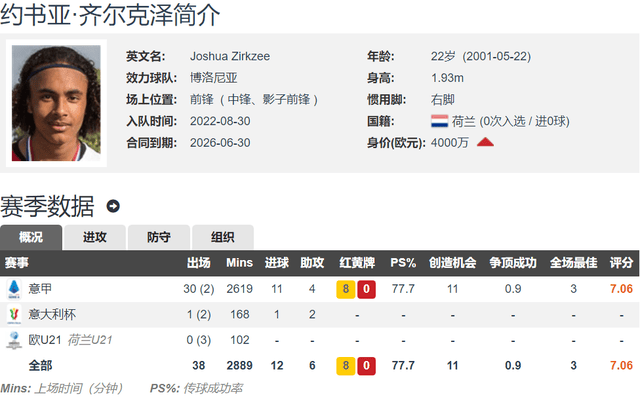This screenshot has width=640, height=397.
Task: Select the 概况 tab
Action: (x=31, y=237)
